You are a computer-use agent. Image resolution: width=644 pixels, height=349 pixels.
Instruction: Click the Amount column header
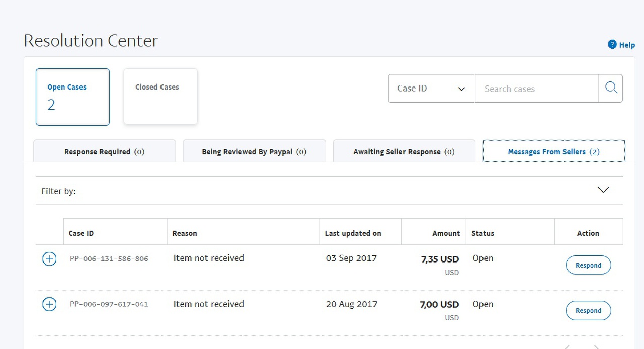(x=446, y=233)
